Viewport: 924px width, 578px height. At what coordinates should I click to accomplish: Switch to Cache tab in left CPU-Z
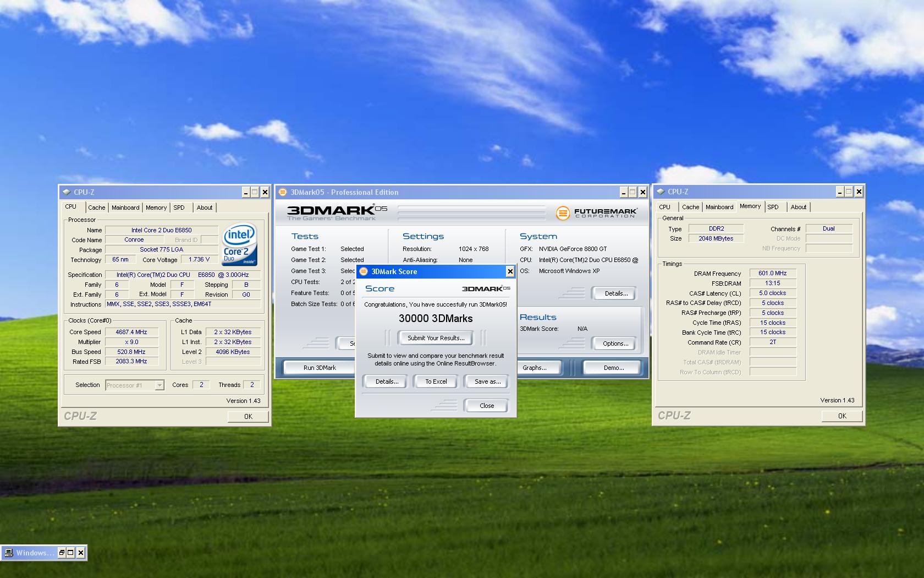96,208
